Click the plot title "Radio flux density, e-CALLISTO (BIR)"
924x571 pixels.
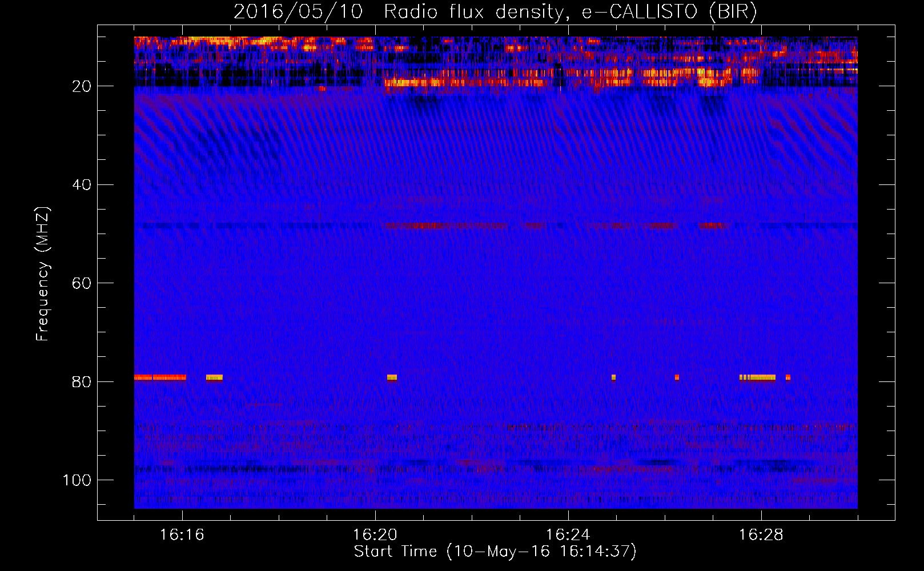[570, 12]
